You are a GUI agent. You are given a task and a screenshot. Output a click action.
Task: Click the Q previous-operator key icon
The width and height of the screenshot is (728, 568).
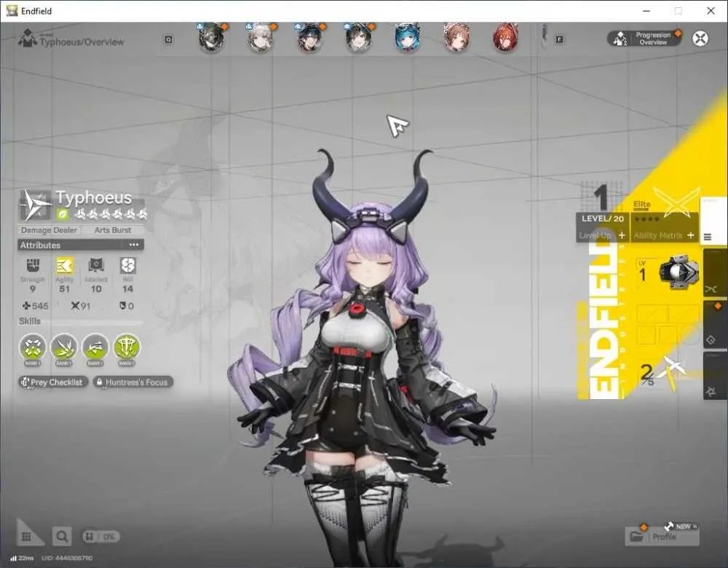pos(169,40)
